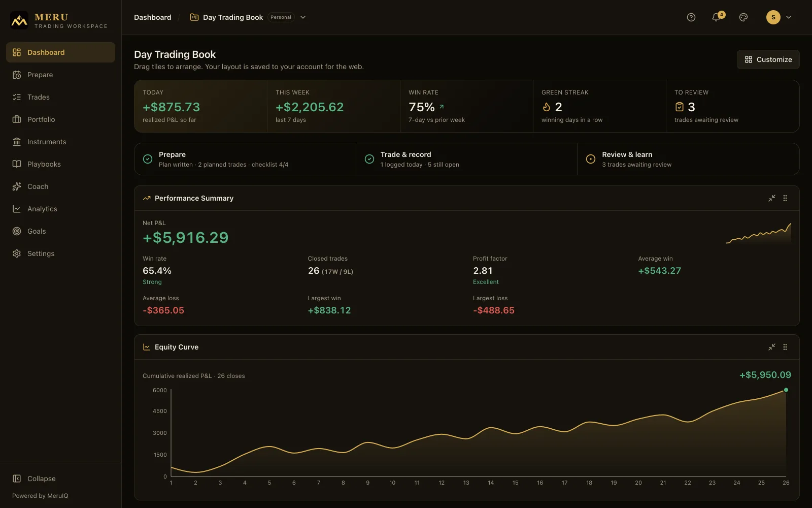Open the Review & learn step
The height and width of the screenshot is (508, 812).
[x=688, y=159]
